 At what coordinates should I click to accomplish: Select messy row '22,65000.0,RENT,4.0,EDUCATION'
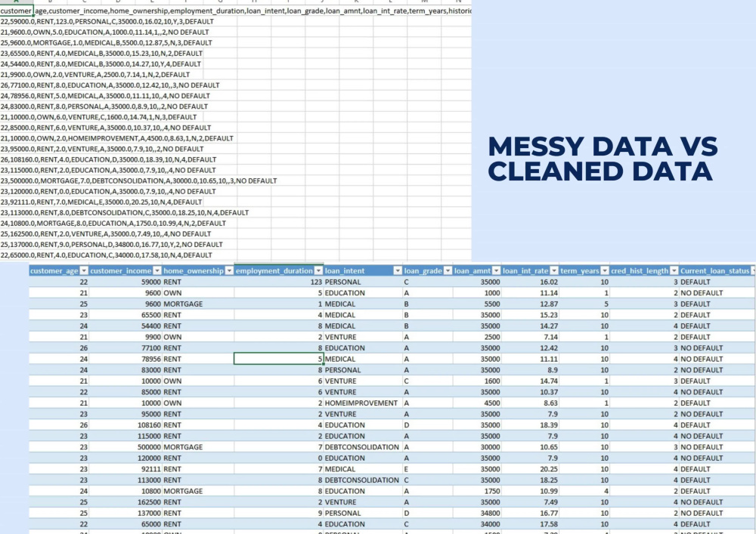coord(106,255)
